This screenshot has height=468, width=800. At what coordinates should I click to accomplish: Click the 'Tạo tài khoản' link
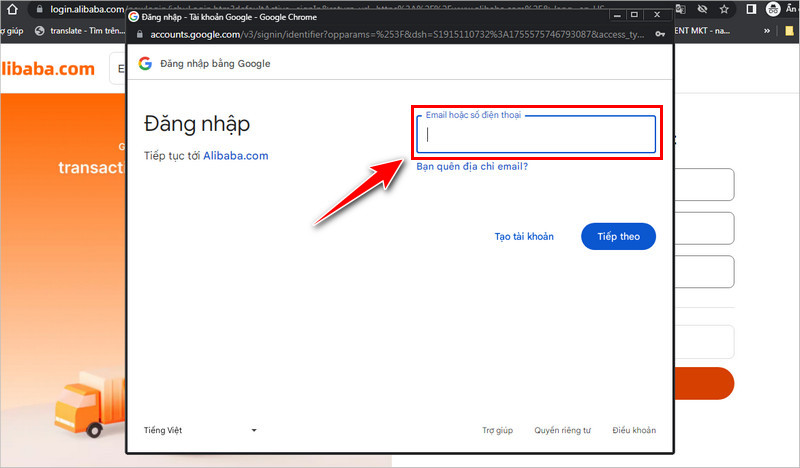[x=524, y=236]
